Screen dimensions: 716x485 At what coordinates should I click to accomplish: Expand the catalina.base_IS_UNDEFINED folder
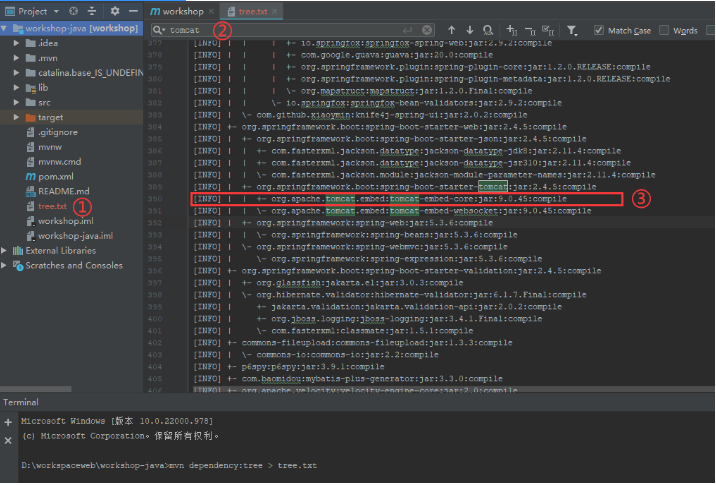coord(16,73)
